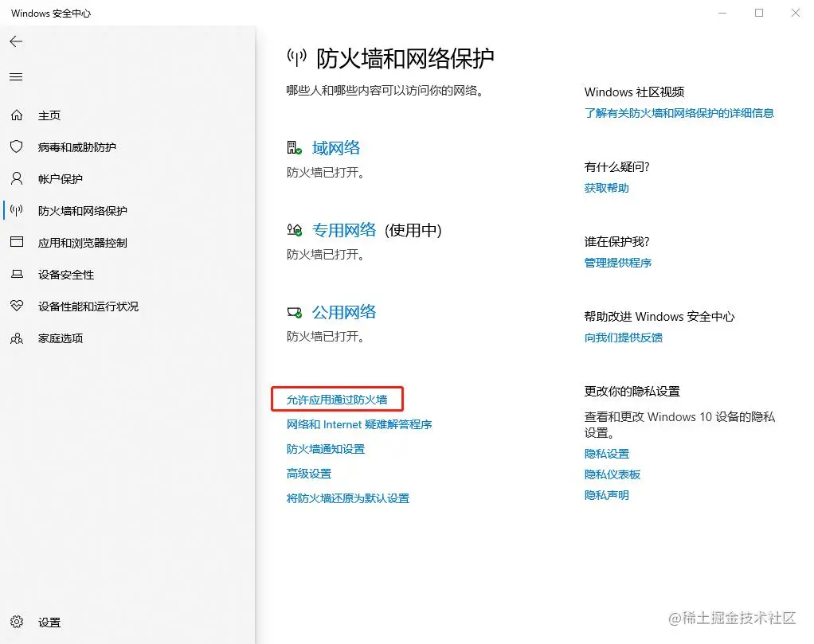Click 允许应用通过防火墙 link
The width and height of the screenshot is (814, 644).
tap(337, 400)
